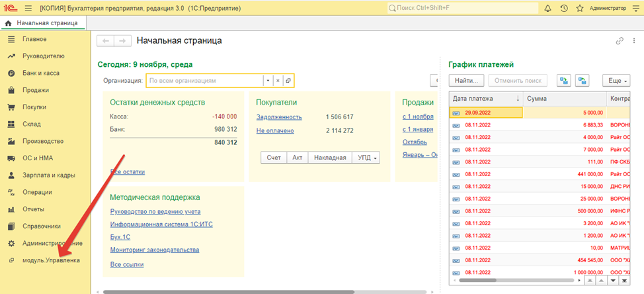Open Мониторинг законодательства link

coord(155,250)
